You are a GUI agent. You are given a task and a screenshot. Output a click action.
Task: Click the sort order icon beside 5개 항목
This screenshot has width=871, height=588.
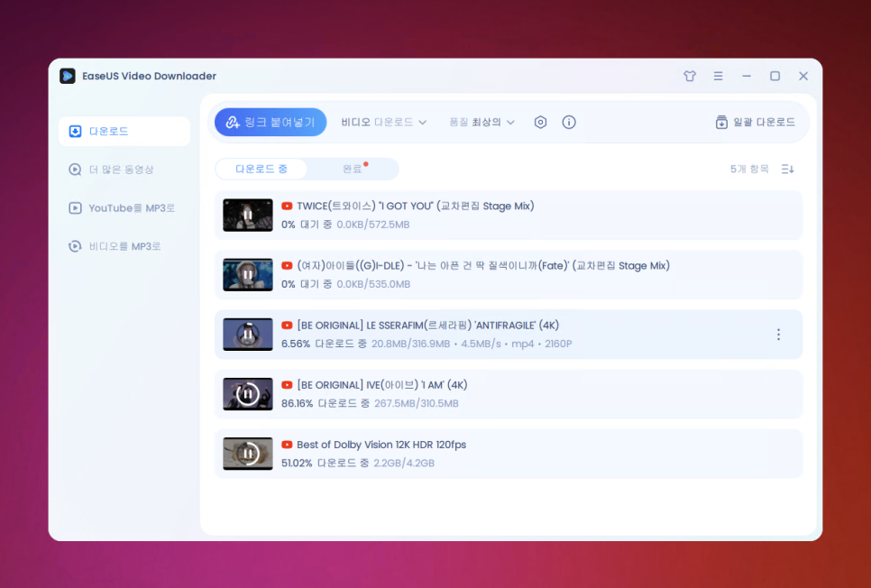(788, 169)
